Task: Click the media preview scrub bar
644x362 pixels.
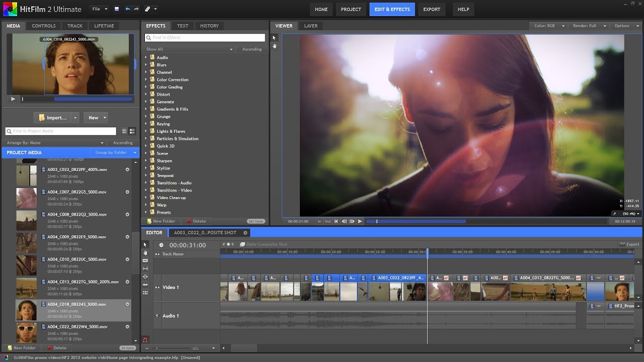Action: (77, 99)
